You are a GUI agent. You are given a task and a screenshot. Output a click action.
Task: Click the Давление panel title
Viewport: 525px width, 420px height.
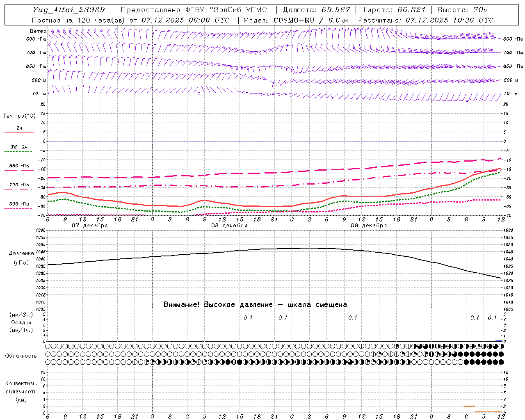(x=21, y=253)
